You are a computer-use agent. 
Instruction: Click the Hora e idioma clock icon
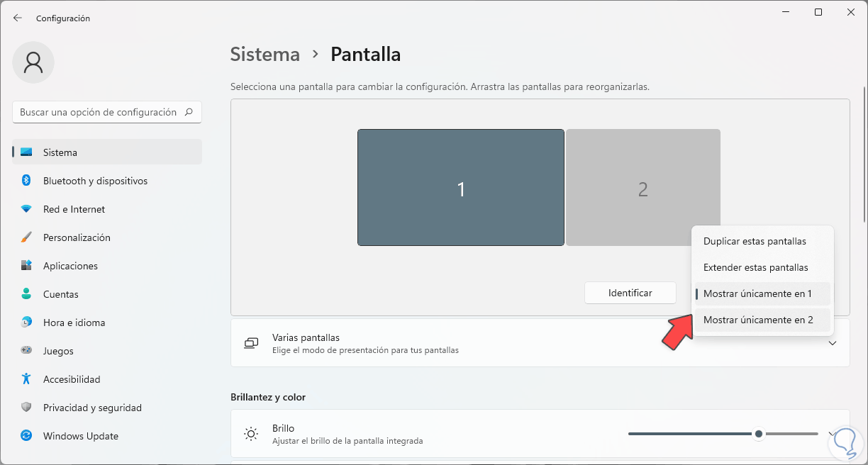tap(26, 323)
